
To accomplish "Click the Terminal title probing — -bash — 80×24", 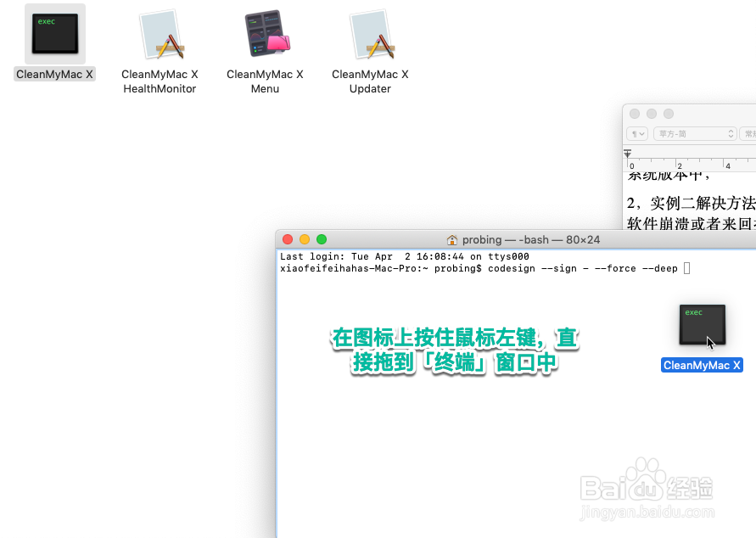I will 531,239.
